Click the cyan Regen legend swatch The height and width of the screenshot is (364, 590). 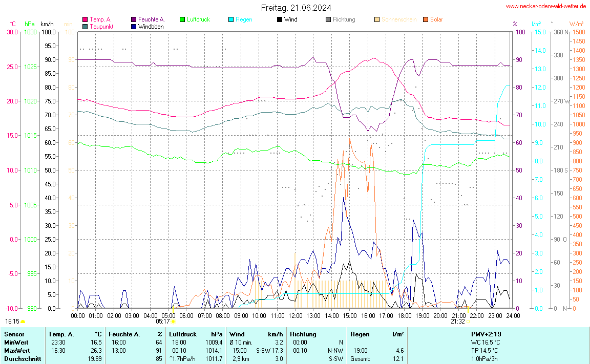[231, 19]
